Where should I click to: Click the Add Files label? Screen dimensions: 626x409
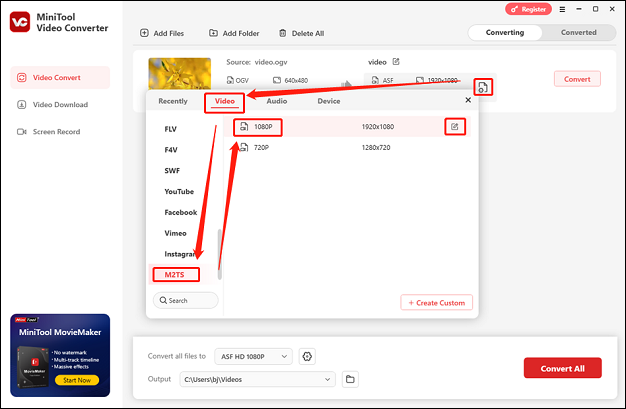coord(169,33)
